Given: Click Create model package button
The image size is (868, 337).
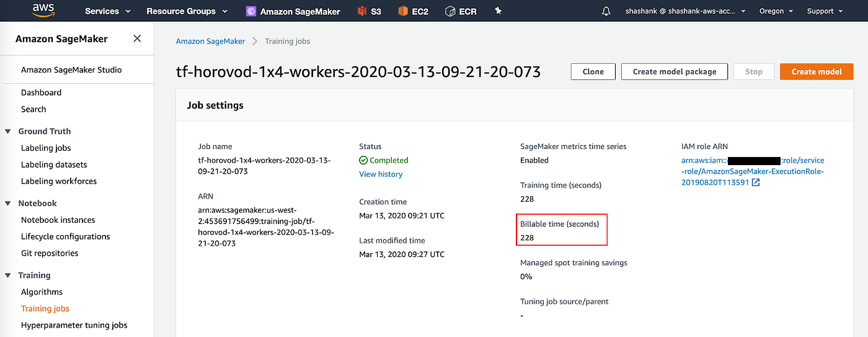Looking at the screenshot, I should [675, 71].
